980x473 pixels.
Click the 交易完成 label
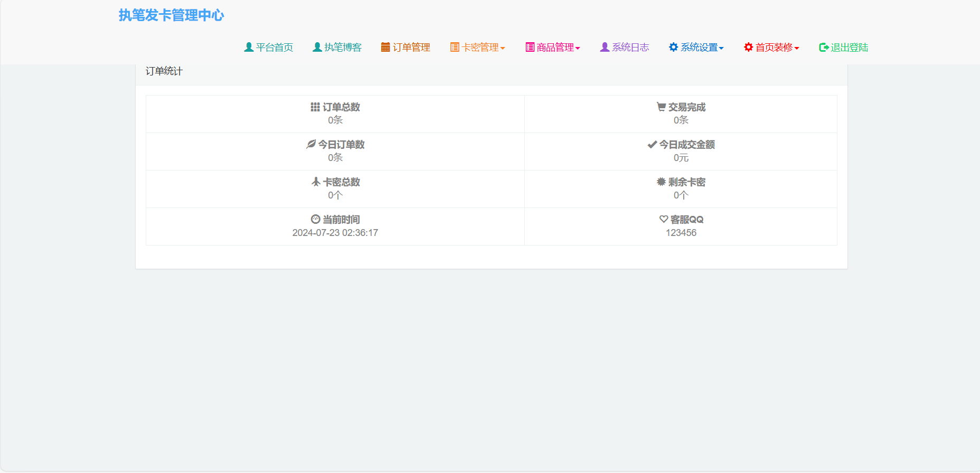coord(687,107)
